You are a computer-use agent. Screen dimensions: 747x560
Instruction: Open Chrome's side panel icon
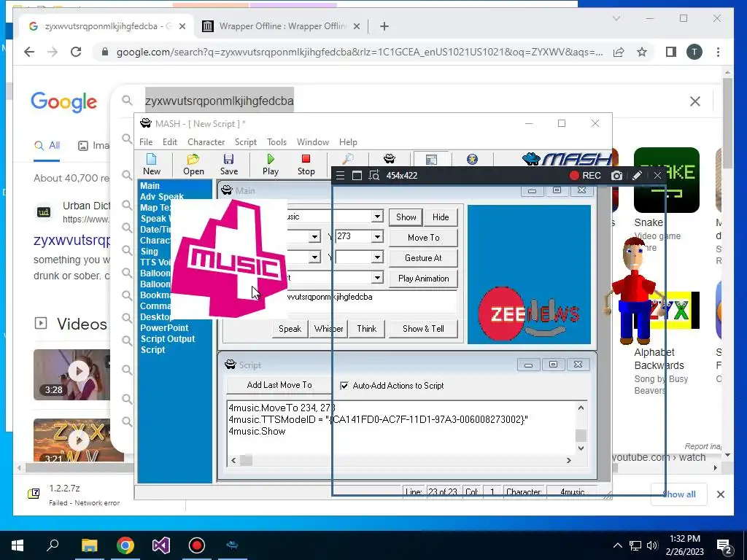[671, 52]
